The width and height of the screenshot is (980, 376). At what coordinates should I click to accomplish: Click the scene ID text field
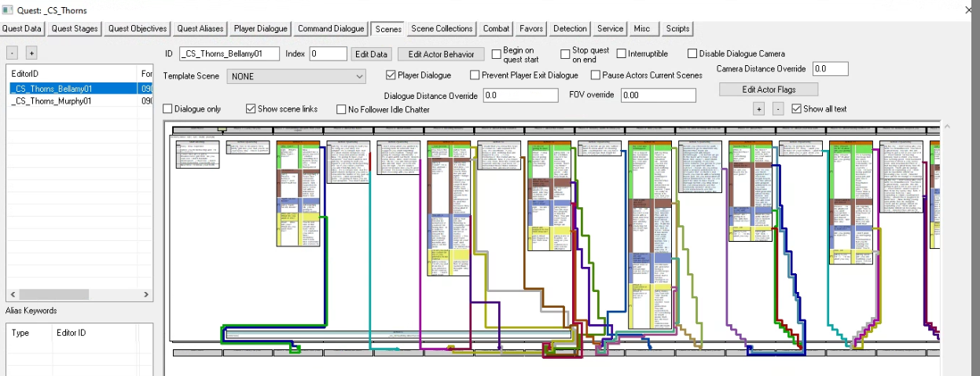point(229,54)
